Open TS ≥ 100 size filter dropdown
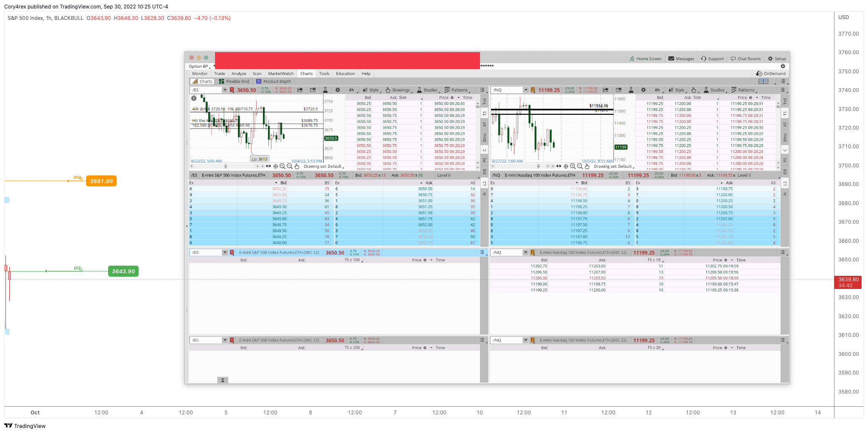868x433 pixels. (x=354, y=260)
